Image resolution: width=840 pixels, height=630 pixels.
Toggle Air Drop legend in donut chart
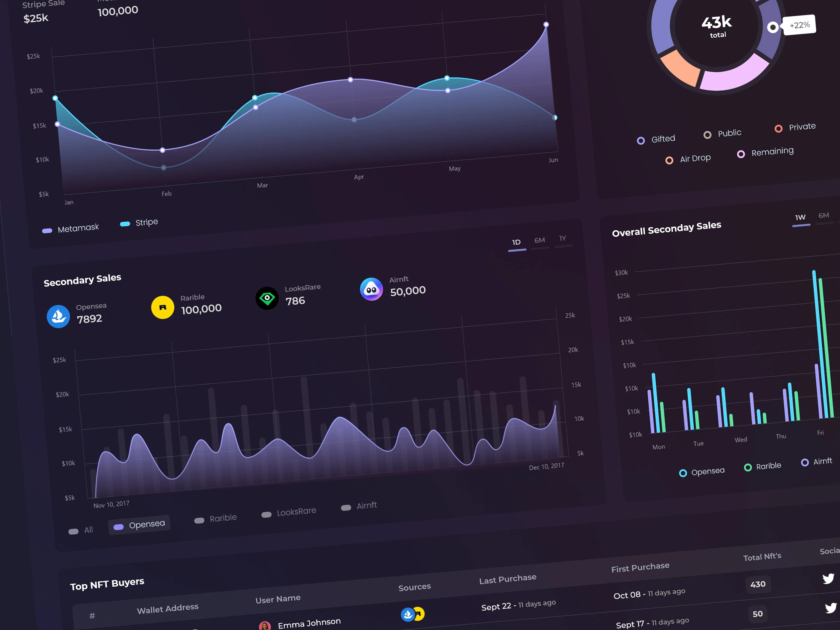coord(688,159)
